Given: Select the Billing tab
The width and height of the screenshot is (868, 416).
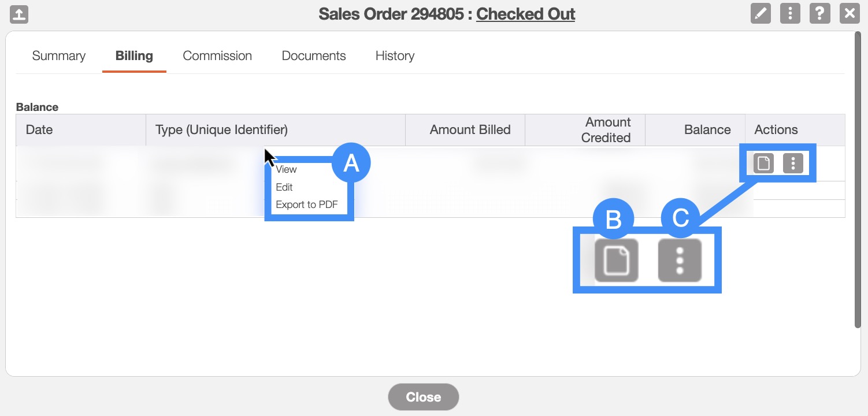Looking at the screenshot, I should 134,56.
